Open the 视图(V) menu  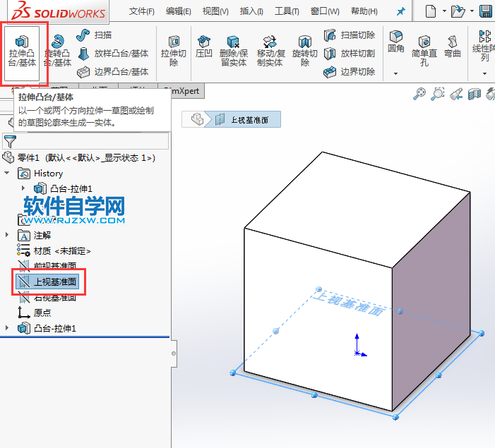(215, 12)
